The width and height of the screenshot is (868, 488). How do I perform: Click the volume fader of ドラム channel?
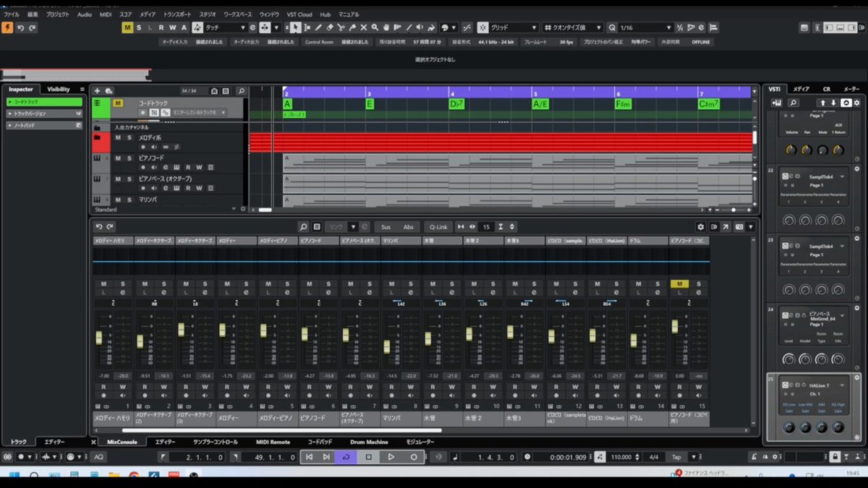point(634,340)
